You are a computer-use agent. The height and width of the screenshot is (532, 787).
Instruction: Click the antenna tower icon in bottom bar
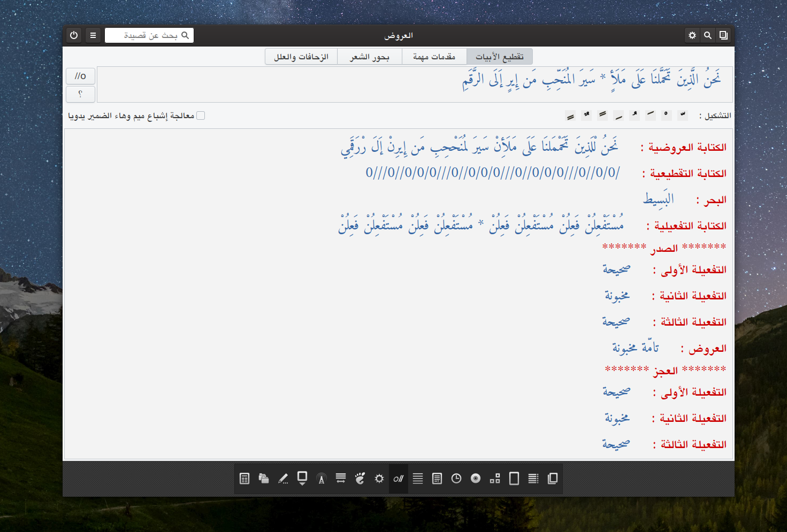click(x=322, y=479)
